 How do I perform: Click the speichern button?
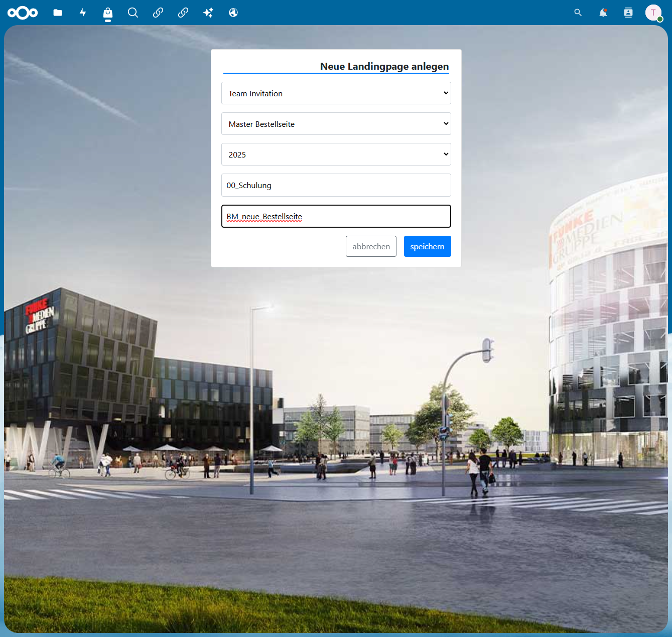click(x=428, y=246)
